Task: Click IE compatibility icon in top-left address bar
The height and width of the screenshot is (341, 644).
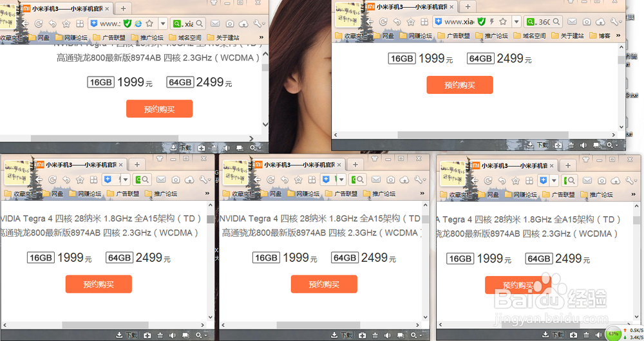Action: (138, 24)
